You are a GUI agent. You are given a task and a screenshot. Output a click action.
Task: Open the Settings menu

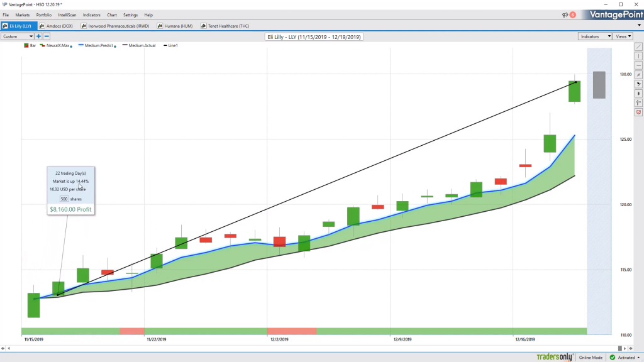pos(130,15)
